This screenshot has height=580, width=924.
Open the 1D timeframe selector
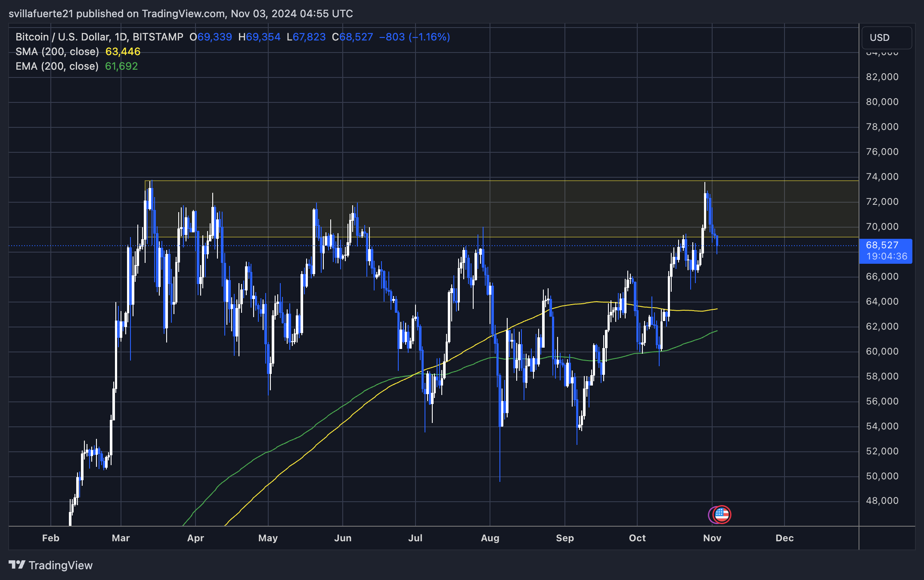click(122, 37)
